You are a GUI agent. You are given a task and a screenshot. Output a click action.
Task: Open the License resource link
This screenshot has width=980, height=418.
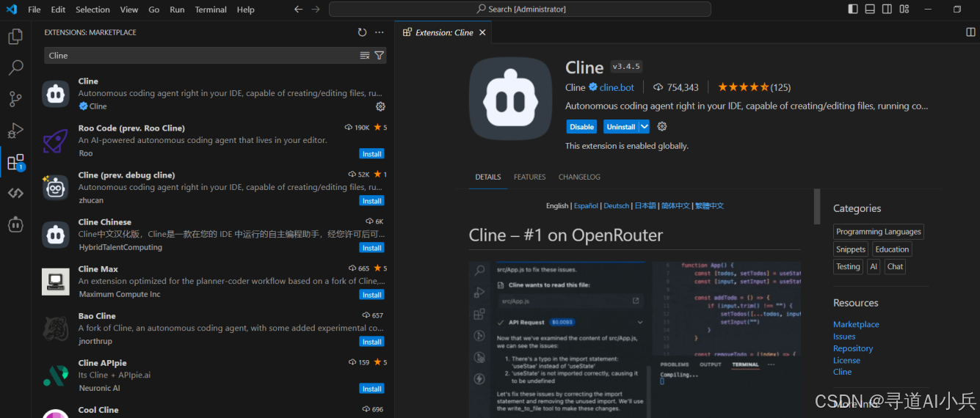click(x=846, y=360)
